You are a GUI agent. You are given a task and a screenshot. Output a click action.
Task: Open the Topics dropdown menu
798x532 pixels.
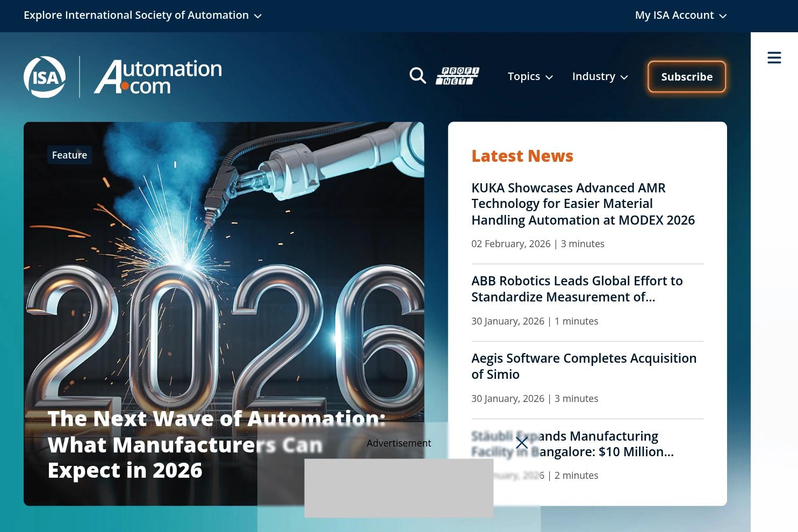[530, 76]
